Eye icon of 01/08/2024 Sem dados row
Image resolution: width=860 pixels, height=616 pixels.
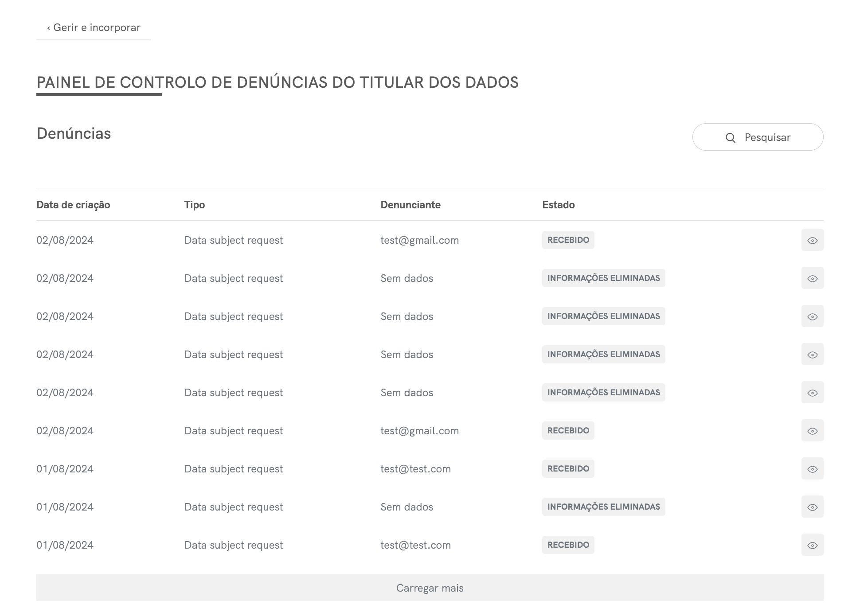click(812, 507)
